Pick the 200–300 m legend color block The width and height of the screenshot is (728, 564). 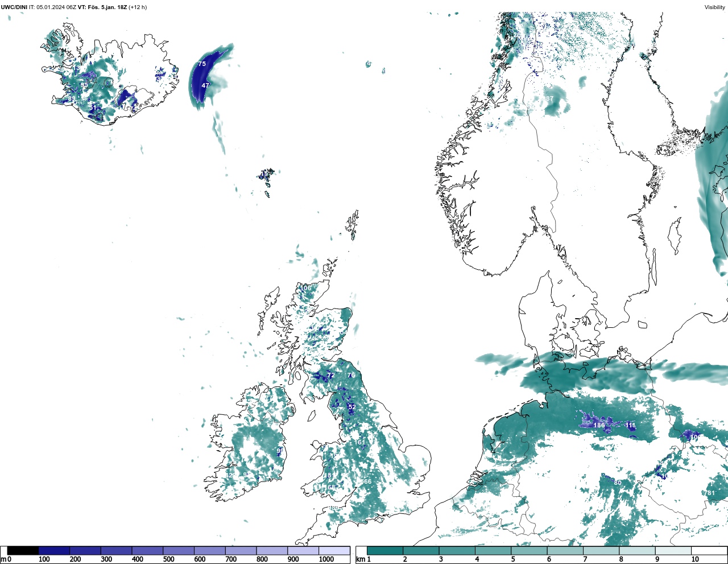pos(85,551)
